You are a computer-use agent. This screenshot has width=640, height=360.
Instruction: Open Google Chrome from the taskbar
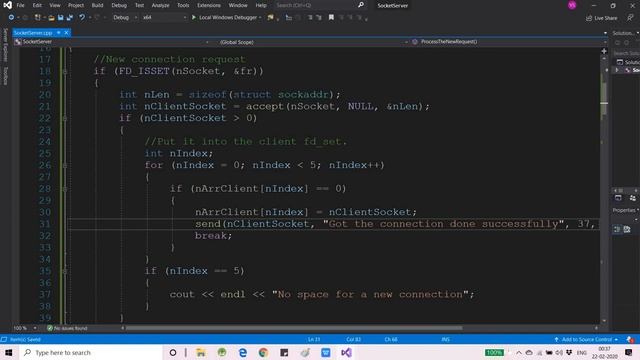pyautogui.click(x=263, y=353)
